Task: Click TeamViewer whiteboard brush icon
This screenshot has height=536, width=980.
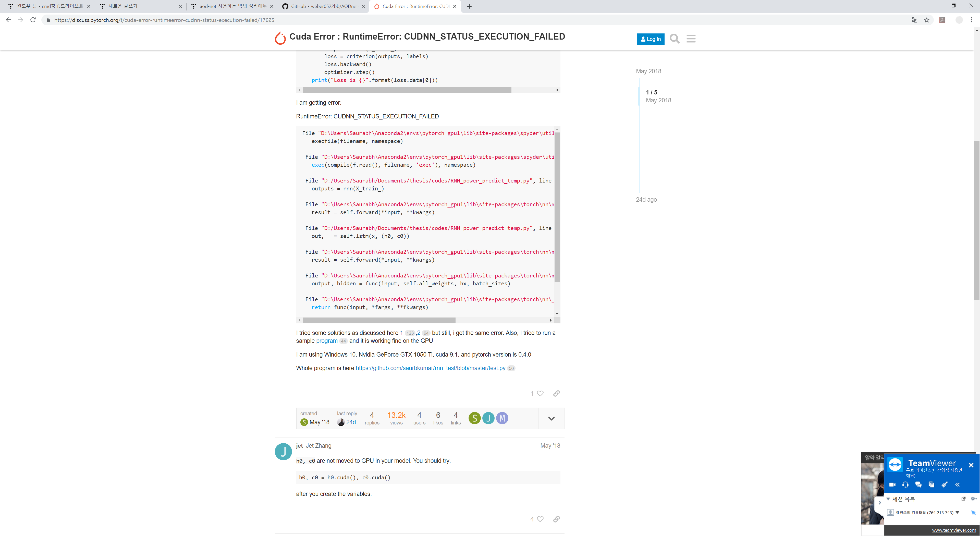Action: [944, 485]
